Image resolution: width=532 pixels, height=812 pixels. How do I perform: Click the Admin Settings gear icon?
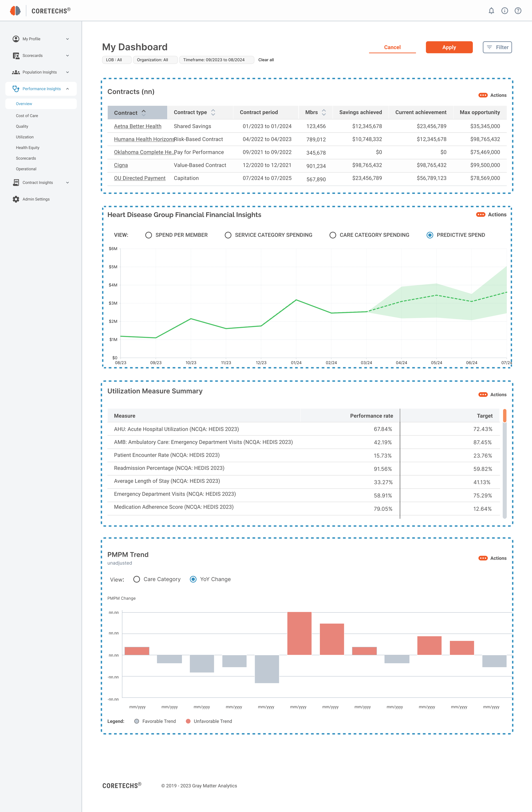[16, 199]
